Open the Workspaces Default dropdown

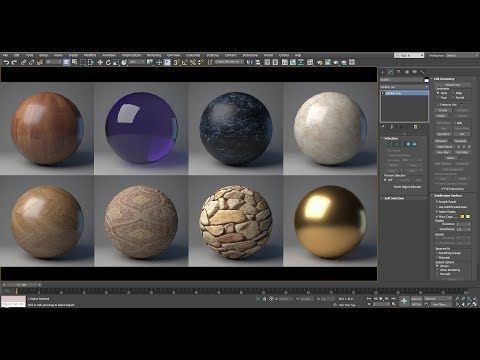coord(454,55)
